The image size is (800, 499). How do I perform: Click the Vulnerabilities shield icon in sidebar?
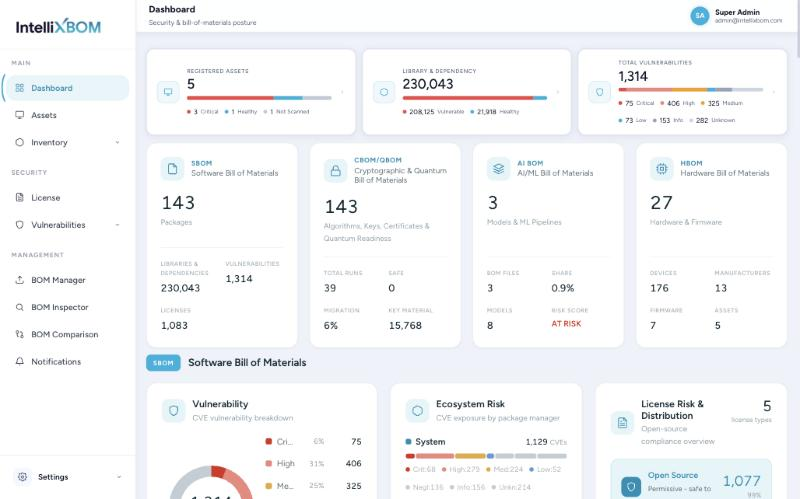(19, 224)
